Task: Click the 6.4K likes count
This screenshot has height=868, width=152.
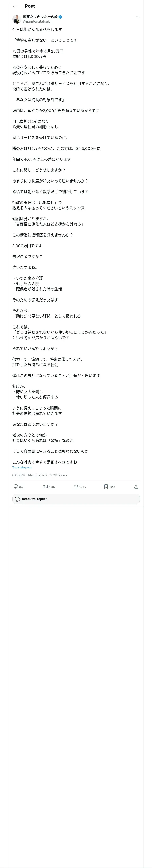Action: point(83,487)
